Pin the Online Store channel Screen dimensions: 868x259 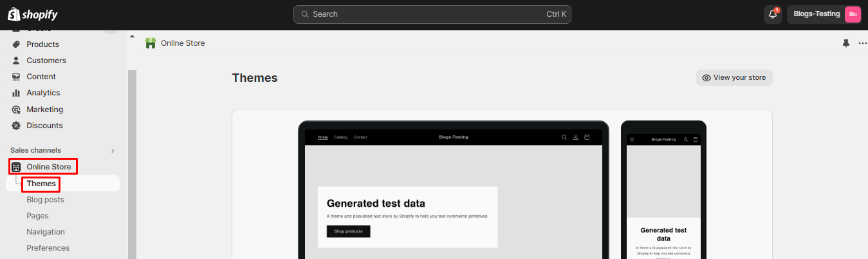[x=846, y=43]
